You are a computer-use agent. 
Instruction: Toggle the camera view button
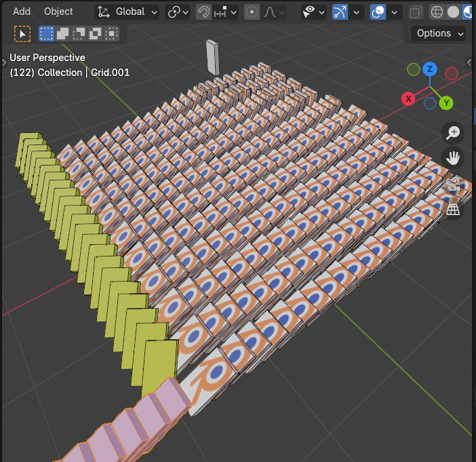point(453,184)
